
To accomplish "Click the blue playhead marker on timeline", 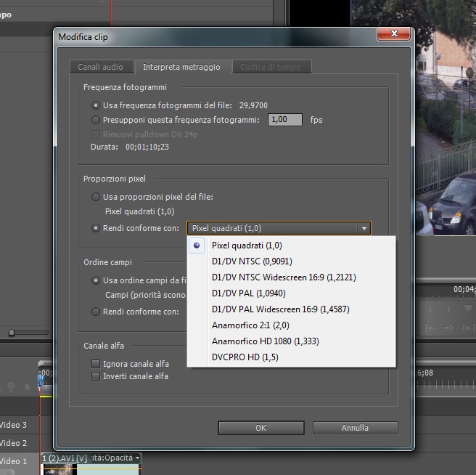I will click(41, 381).
